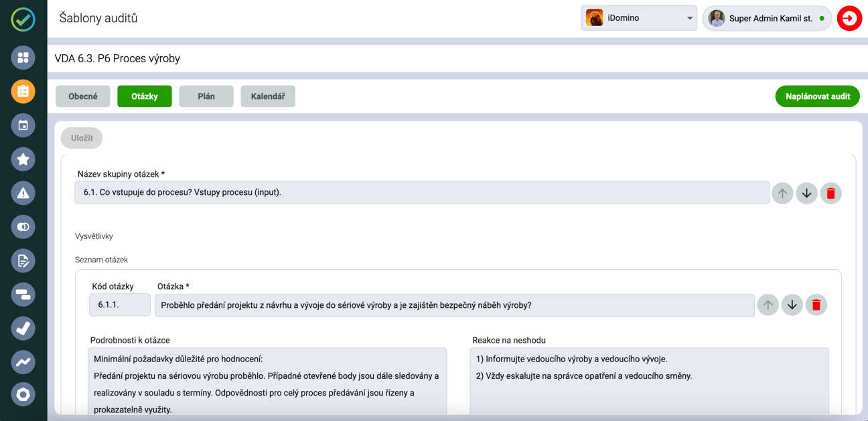868x421 pixels.
Task: Click the document edit icon in sidebar
Action: pyautogui.click(x=23, y=261)
